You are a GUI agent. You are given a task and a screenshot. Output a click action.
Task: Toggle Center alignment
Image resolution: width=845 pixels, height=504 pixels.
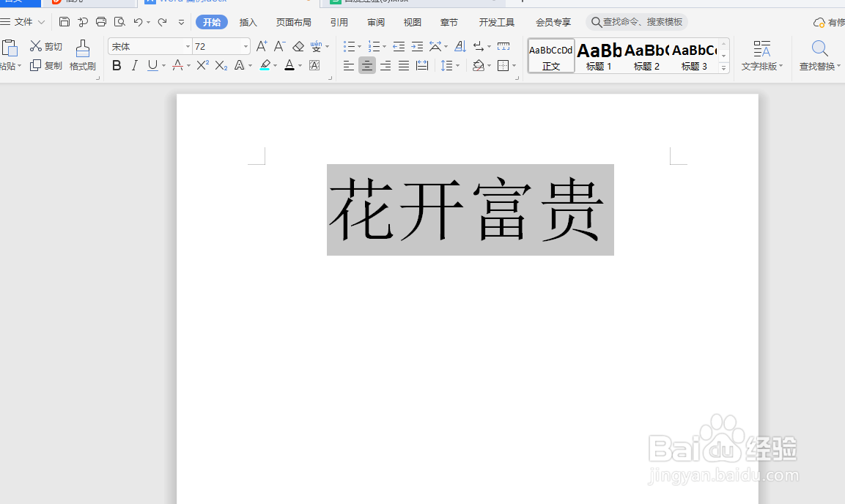pos(367,66)
